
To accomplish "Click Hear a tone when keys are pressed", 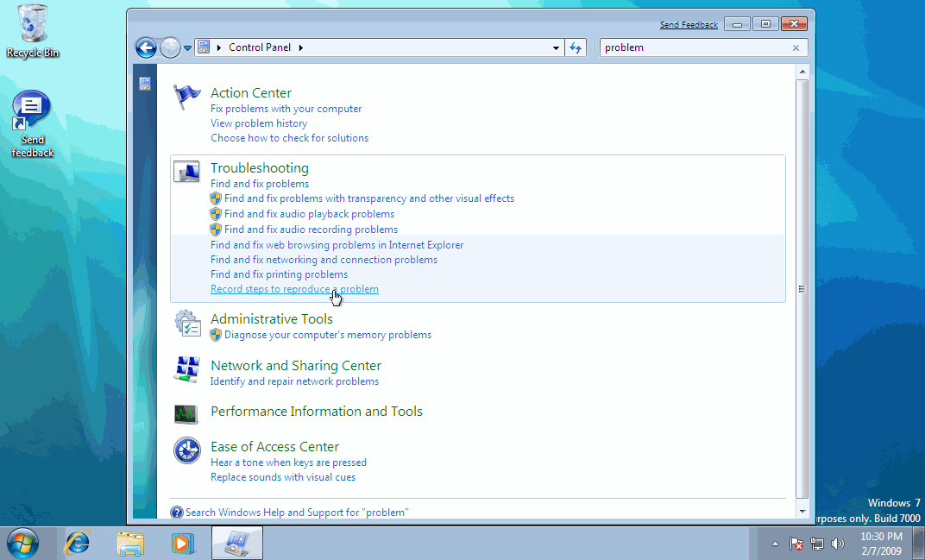I will point(288,462).
